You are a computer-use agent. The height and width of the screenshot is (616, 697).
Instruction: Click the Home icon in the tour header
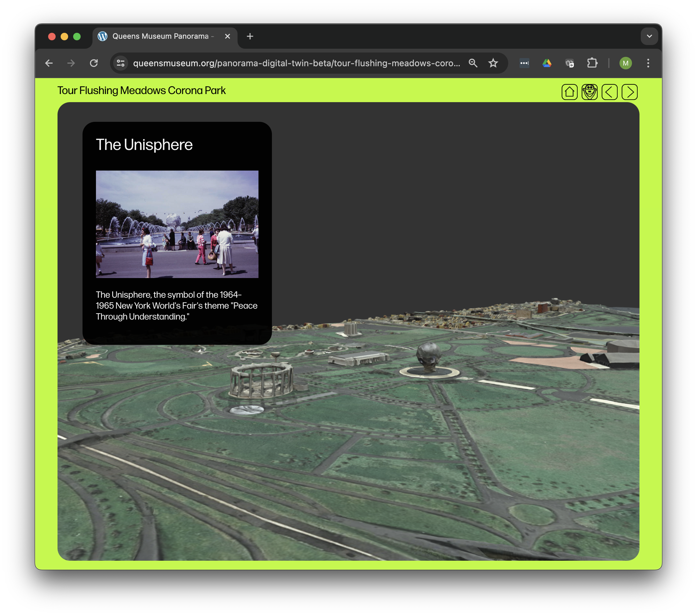click(569, 92)
